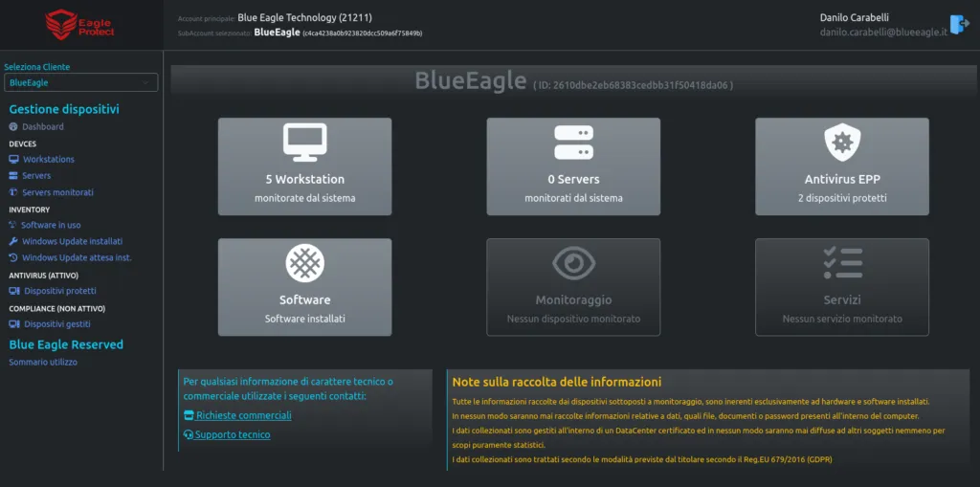Click the ID 2610dbe2eb68383cedbb31f50418da06 text
Image resolution: width=980 pixels, height=487 pixels.
pyautogui.click(x=634, y=84)
